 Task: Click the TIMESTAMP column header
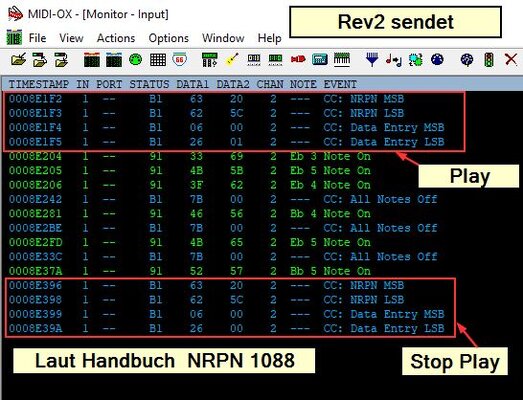pos(39,84)
